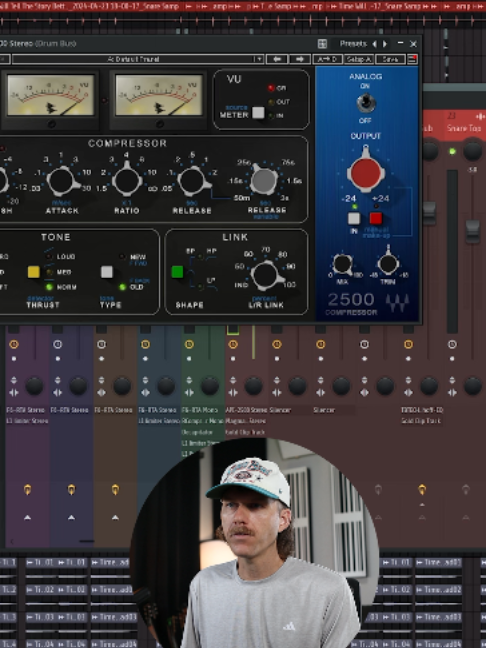Click the red manual make-up button

[x=376, y=218]
